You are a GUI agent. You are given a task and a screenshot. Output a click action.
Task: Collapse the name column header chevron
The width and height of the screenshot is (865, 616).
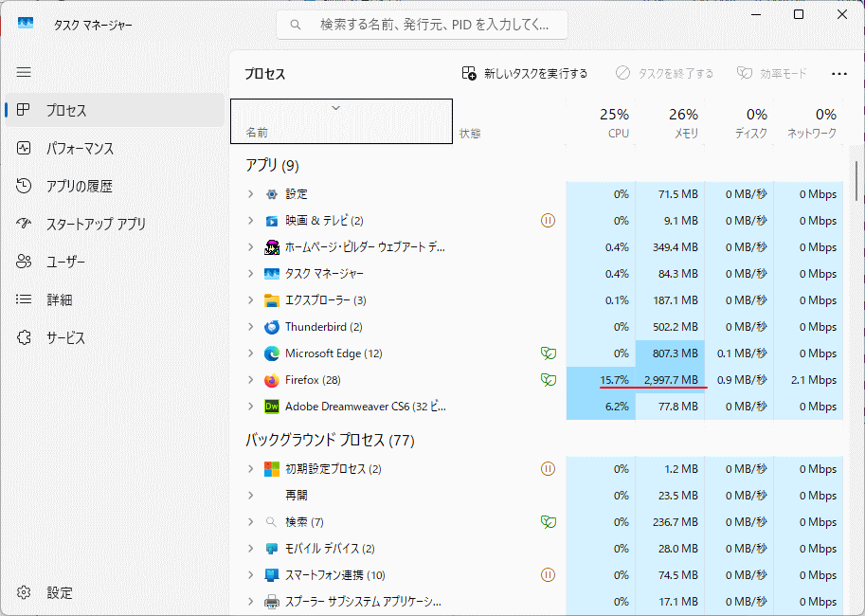point(335,108)
